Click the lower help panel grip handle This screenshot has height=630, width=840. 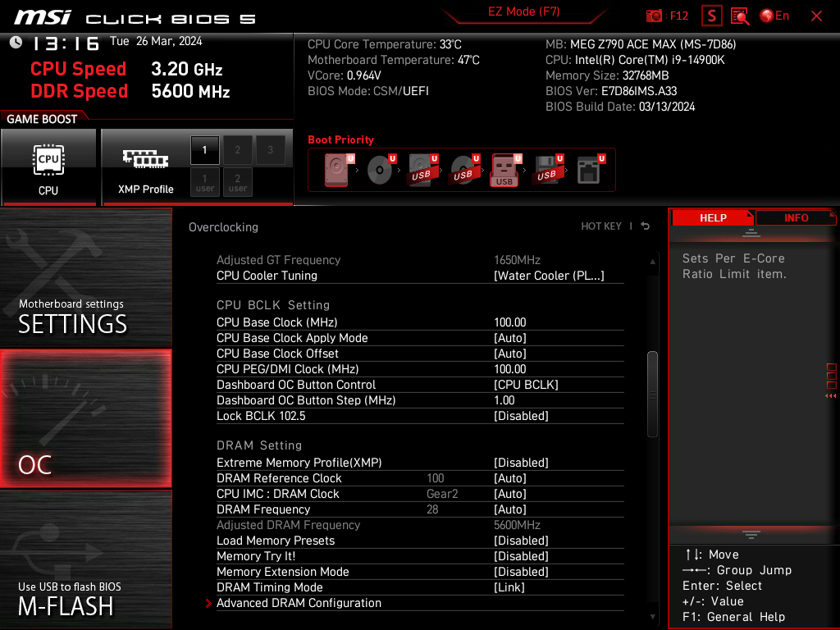[751, 535]
